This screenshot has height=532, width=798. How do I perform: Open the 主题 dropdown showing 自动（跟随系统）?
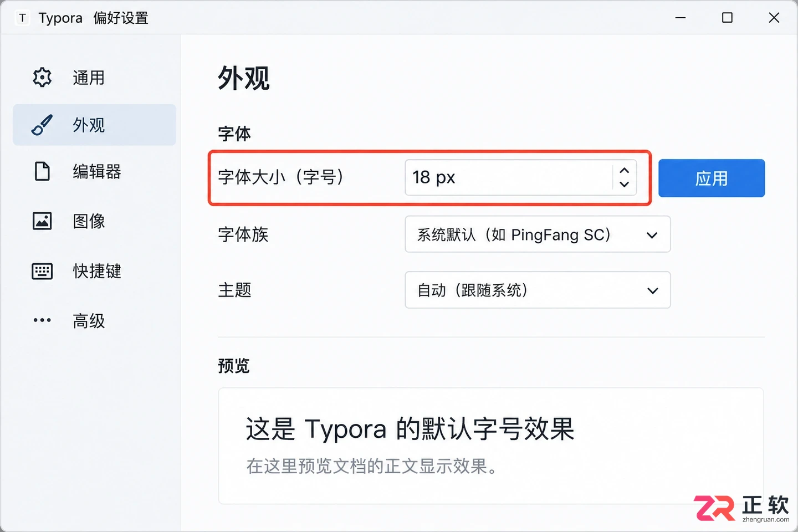coord(538,290)
